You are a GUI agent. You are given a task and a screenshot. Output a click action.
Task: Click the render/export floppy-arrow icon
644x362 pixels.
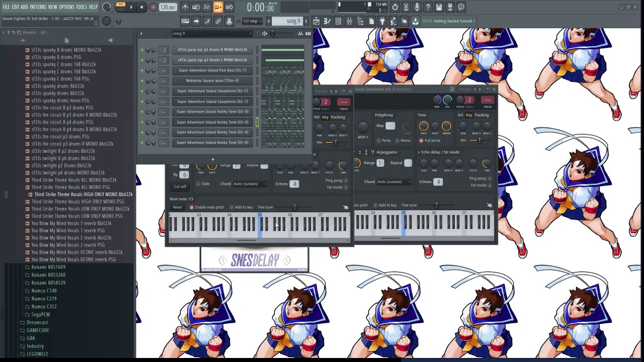coord(450,8)
